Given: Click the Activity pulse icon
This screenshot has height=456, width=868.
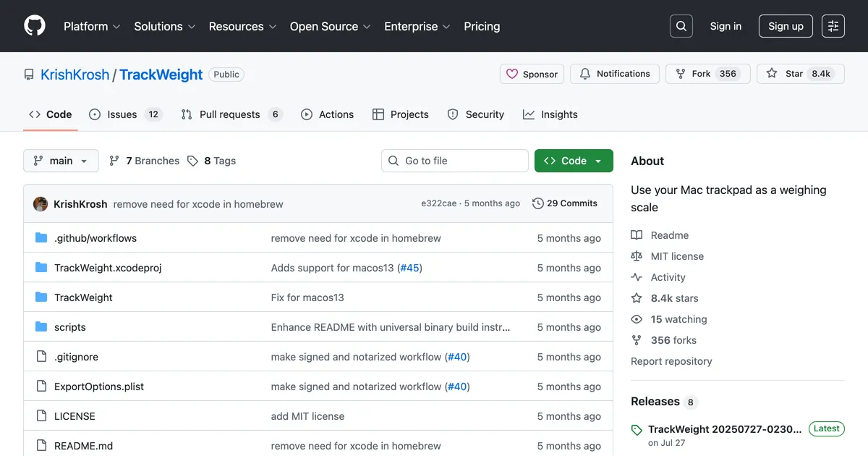Looking at the screenshot, I should [x=637, y=277].
